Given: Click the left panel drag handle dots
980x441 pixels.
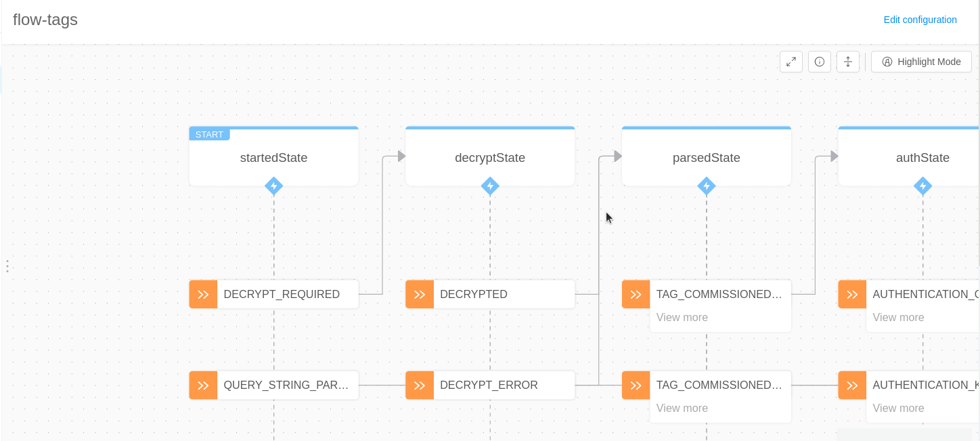Looking at the screenshot, I should click(x=7, y=266).
